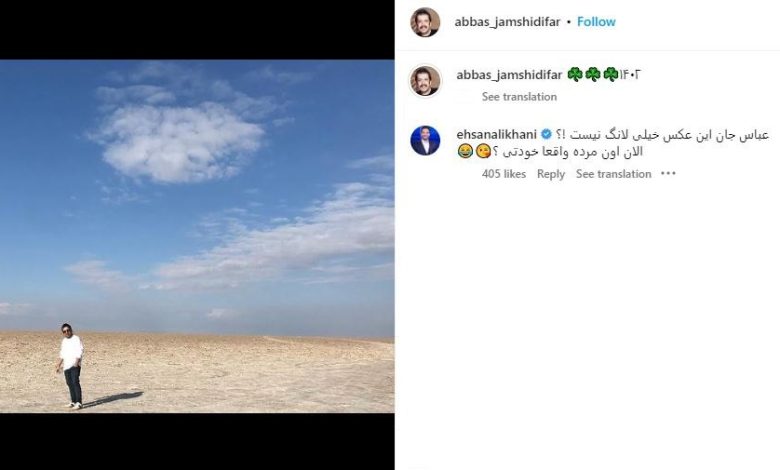Screen dimensions: 780x470
Task: View the 405 likes list
Action: click(x=503, y=174)
